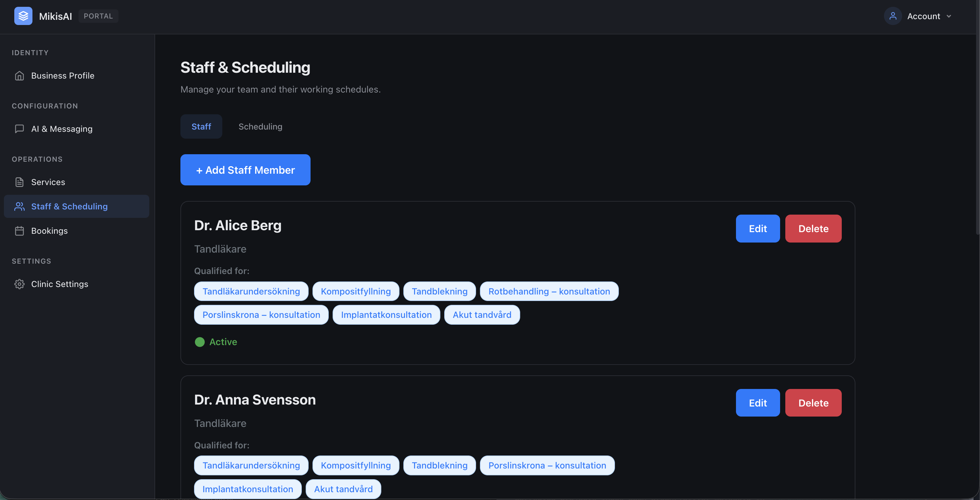980x500 pixels.
Task: Add a new staff member
Action: pyautogui.click(x=245, y=170)
